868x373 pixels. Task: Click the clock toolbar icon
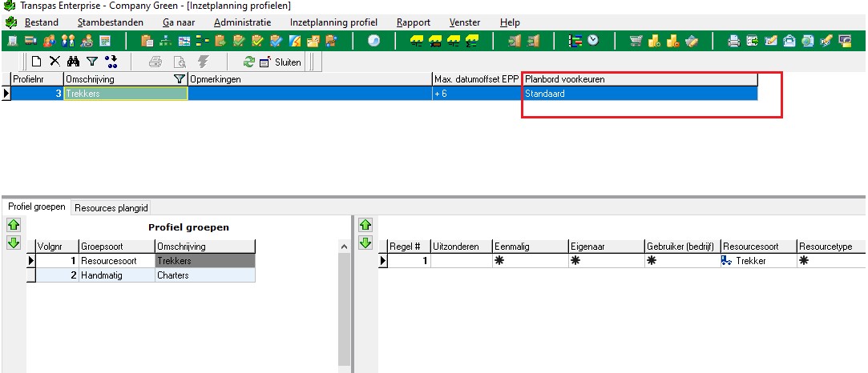coord(593,40)
